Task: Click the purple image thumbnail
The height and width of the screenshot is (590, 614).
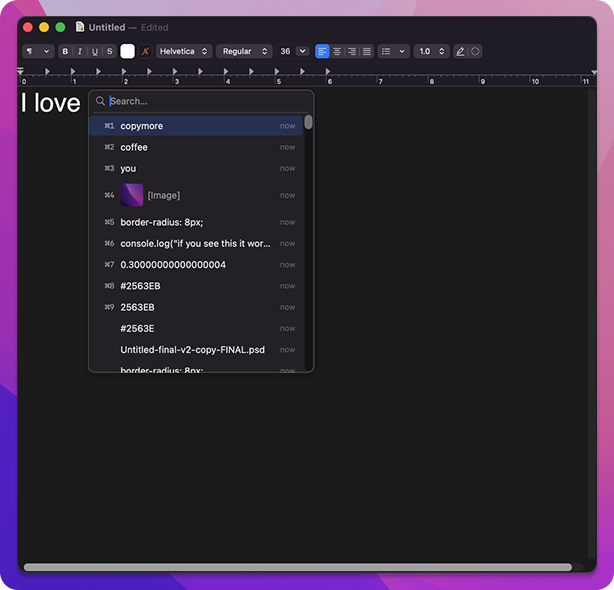Action: tap(132, 195)
